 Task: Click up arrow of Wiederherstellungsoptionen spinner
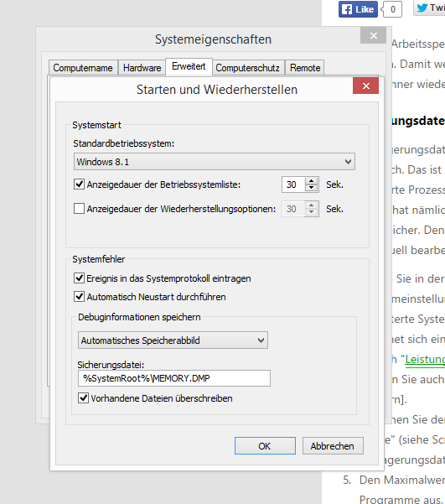click(x=311, y=205)
